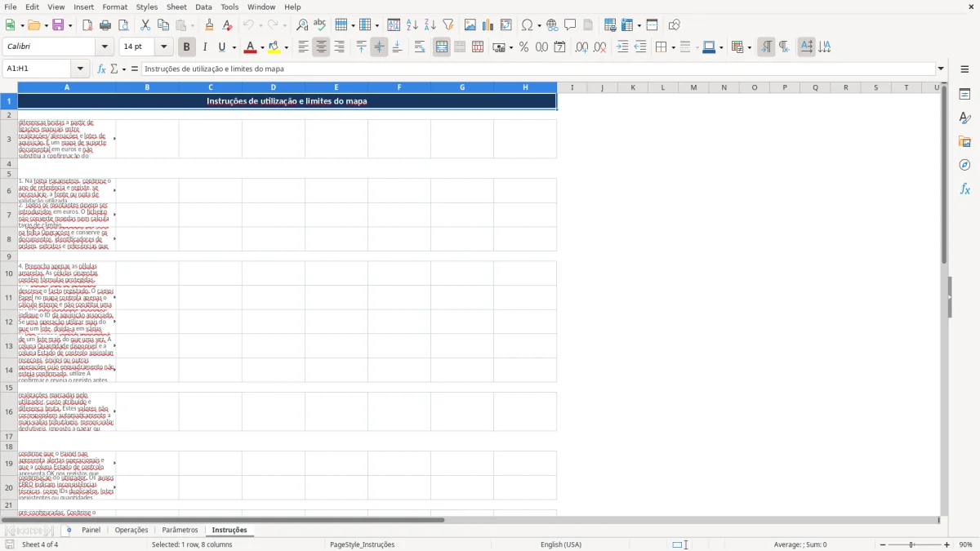This screenshot has height=551, width=980.
Task: Click the Formula equals button
Action: pyautogui.click(x=135, y=69)
